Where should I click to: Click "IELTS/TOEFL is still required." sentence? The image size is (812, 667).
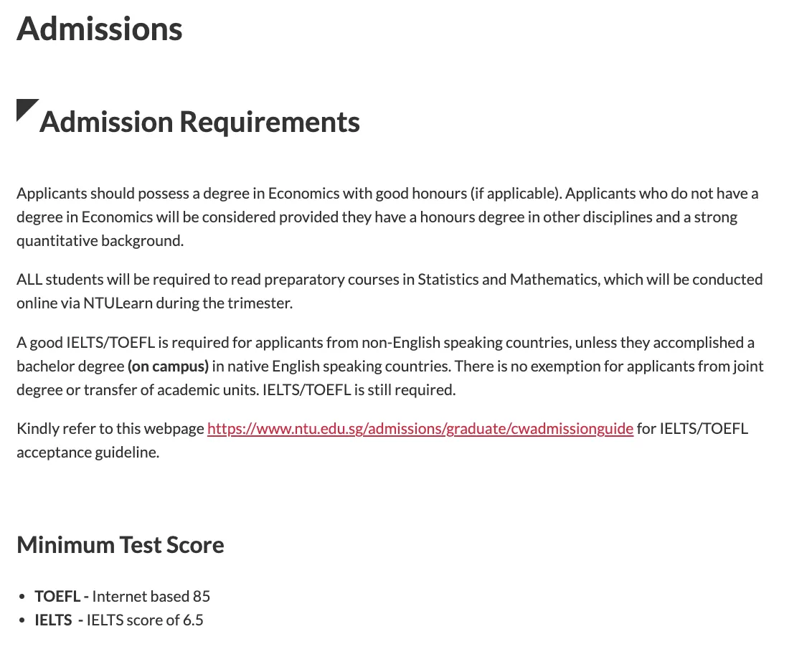click(359, 390)
